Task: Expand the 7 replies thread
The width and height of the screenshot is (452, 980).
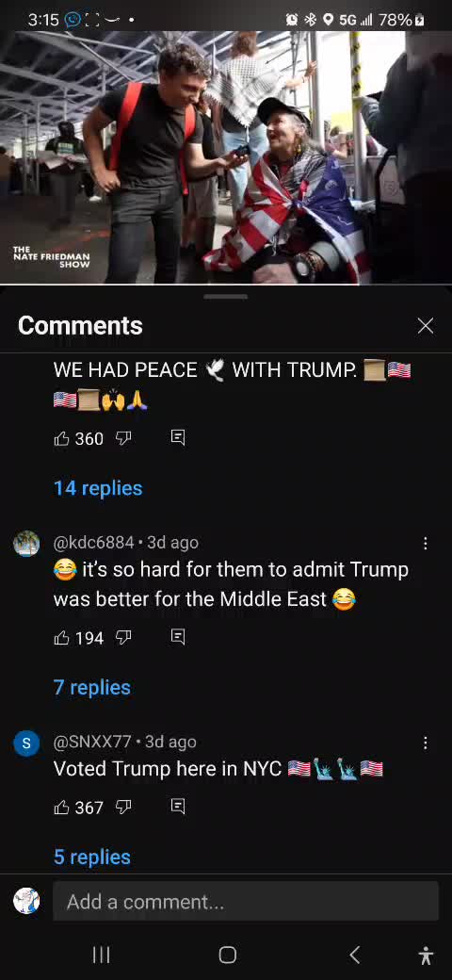Action: coord(92,688)
